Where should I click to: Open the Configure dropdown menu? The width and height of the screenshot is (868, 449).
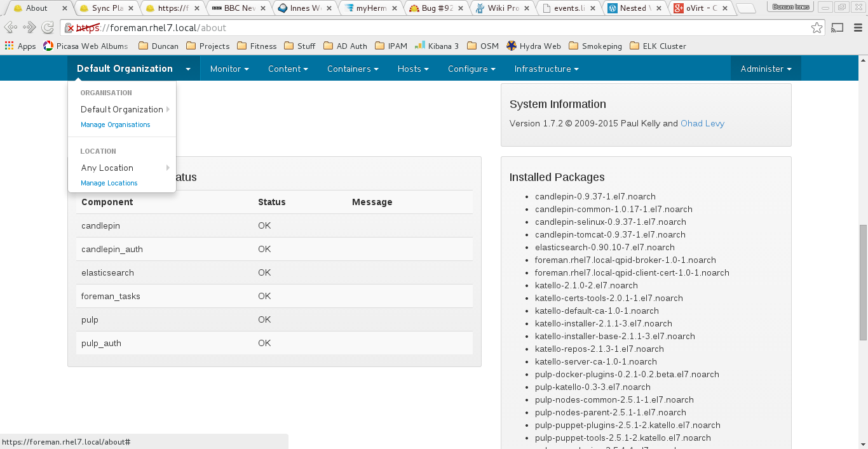[471, 69]
